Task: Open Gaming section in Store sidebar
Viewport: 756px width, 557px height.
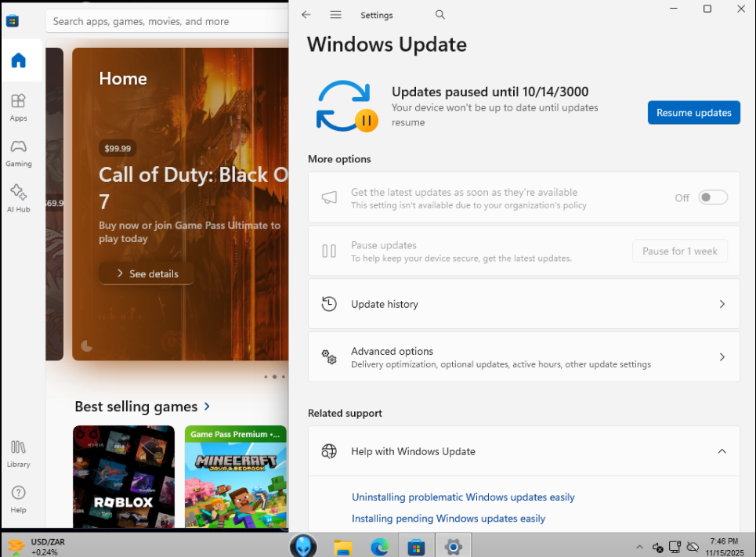Action: (19, 152)
